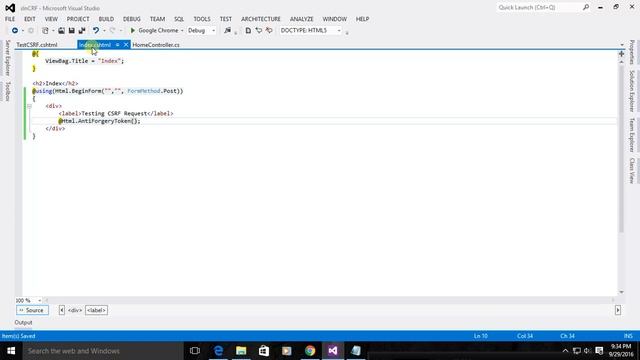The image size is (640, 360).
Task: Open the Output panel tab
Action: (23, 322)
